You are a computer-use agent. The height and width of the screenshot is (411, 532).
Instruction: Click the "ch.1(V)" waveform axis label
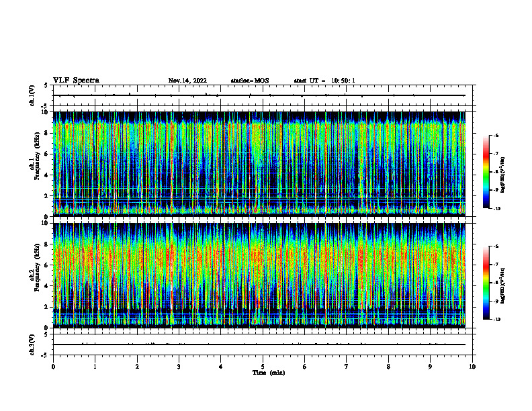(x=32, y=95)
